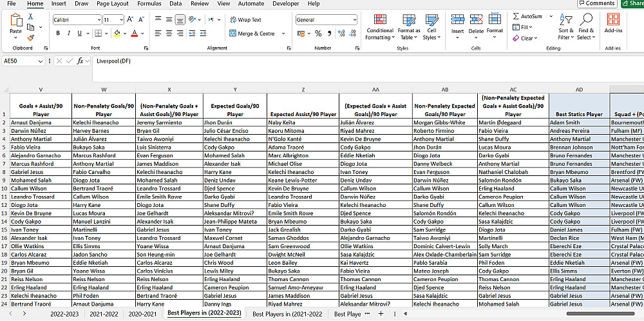
Task: Apply Comma Style format
Action: 329,34
